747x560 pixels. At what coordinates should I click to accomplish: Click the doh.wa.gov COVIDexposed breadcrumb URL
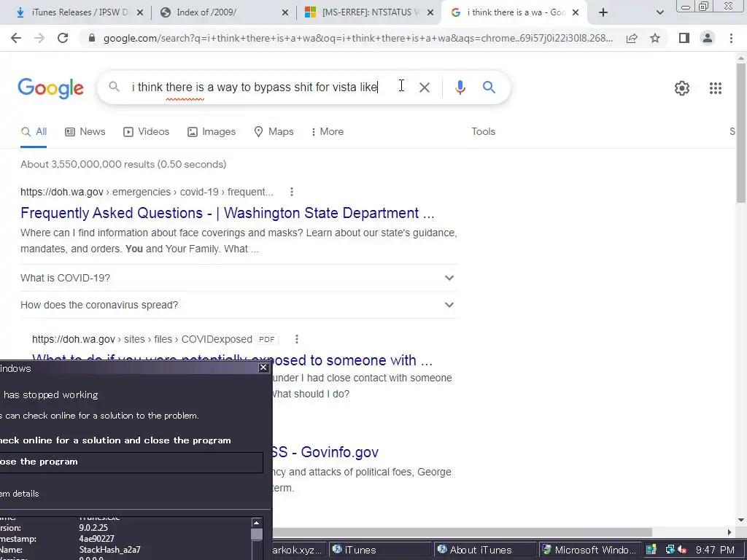142,339
